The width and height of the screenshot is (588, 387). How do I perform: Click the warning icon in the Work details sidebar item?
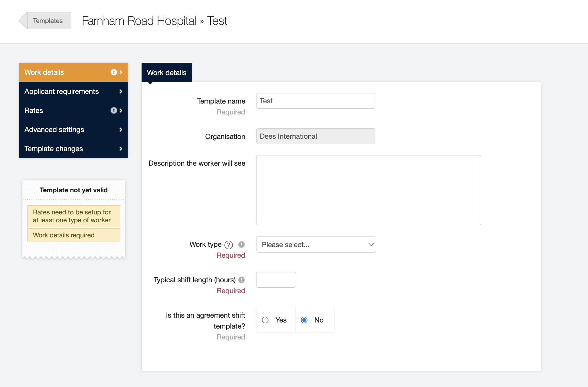[114, 72]
